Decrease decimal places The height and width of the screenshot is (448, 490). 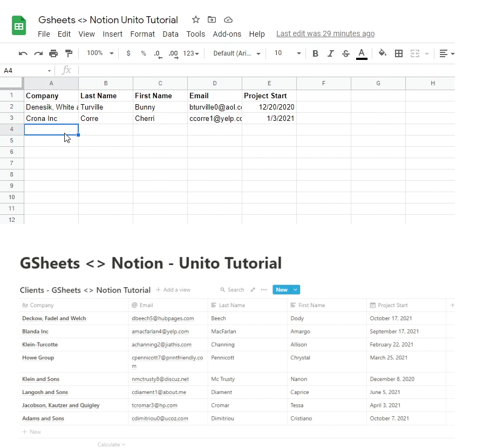pos(158,54)
